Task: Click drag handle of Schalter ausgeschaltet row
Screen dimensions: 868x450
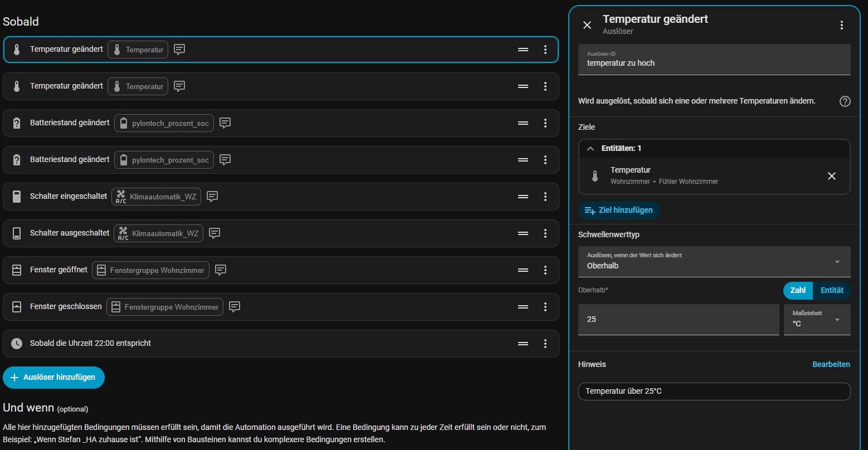Action: 523,233
